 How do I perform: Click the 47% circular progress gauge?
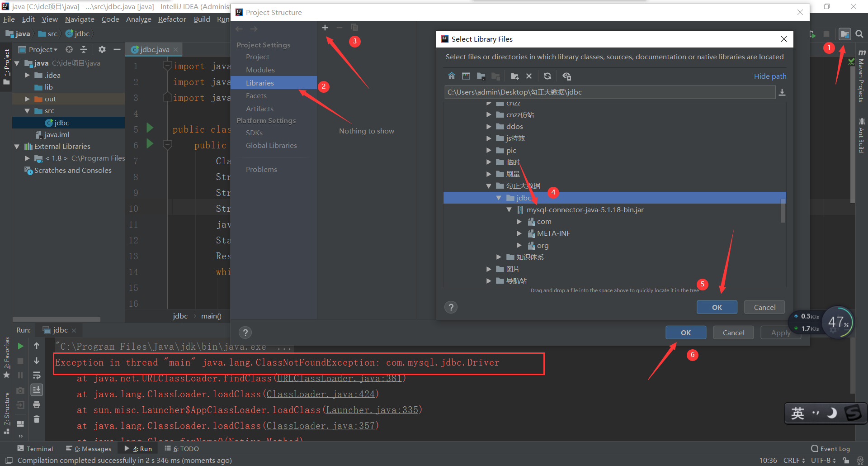click(x=838, y=322)
